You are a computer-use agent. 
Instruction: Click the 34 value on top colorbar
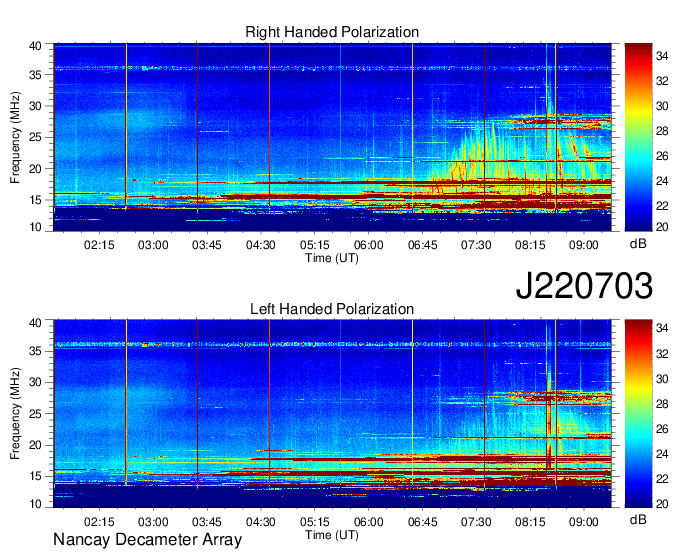662,56
